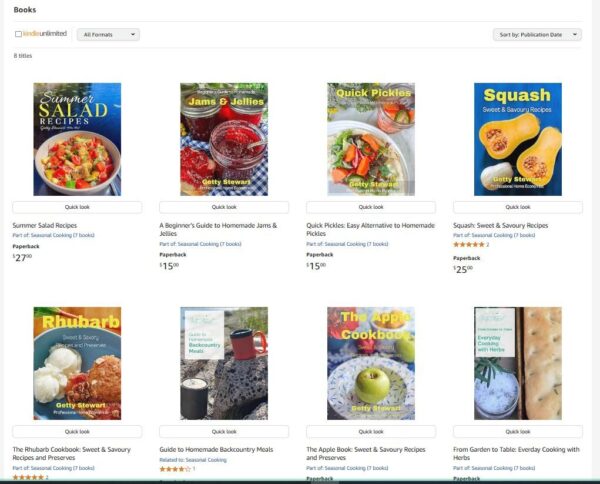Open The Apple Cookbook cover image
The height and width of the screenshot is (484, 600).
(371, 363)
